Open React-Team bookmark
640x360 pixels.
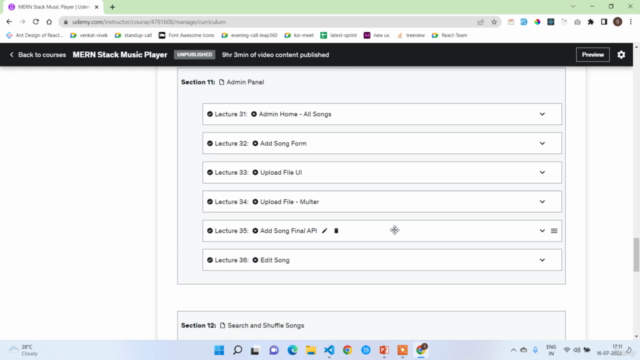coord(449,35)
